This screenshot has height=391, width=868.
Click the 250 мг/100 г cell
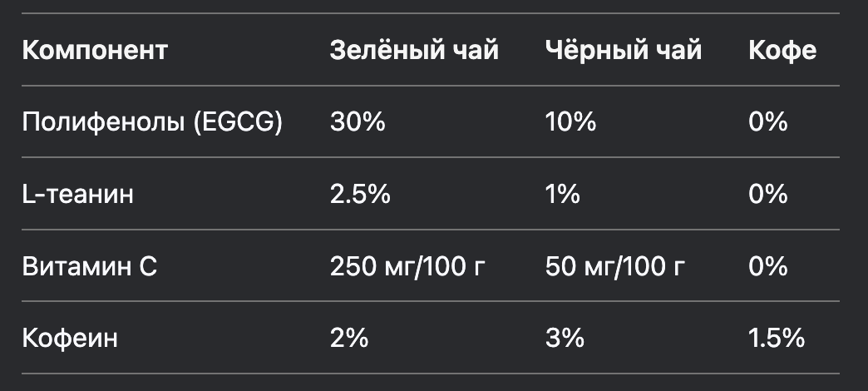pyautogui.click(x=407, y=266)
